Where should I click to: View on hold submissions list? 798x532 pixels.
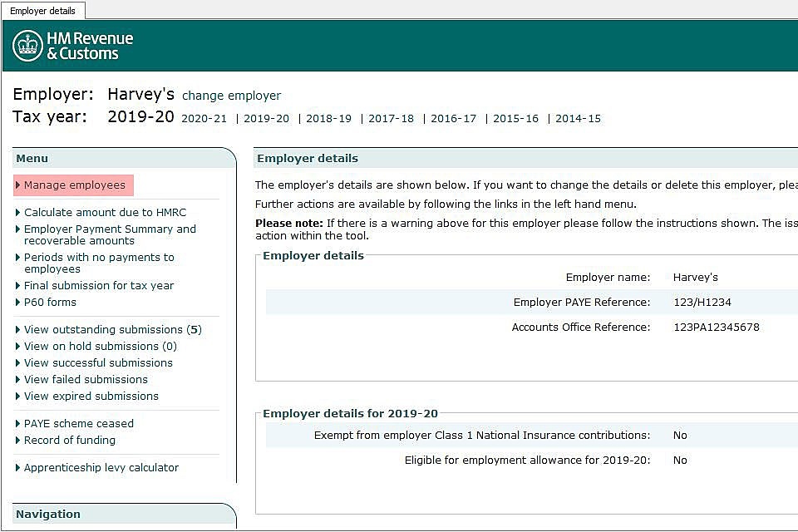tap(100, 347)
